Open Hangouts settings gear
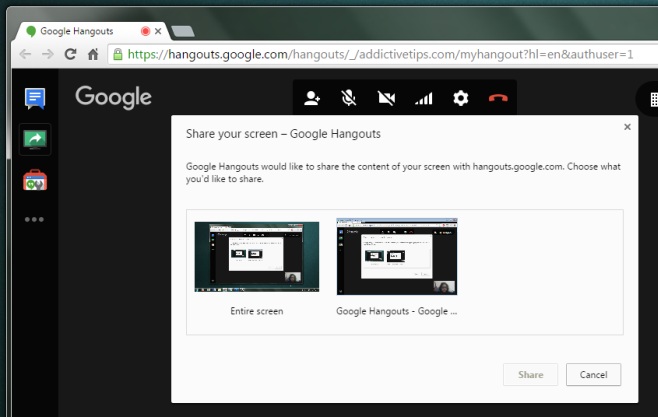Screen dimensions: 658x417 point(461,98)
